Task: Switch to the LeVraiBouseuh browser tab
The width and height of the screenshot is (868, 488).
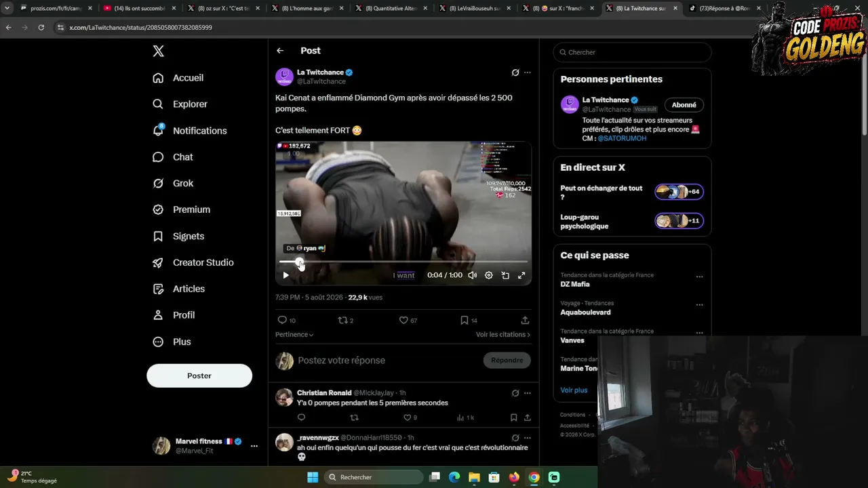Action: [476, 8]
